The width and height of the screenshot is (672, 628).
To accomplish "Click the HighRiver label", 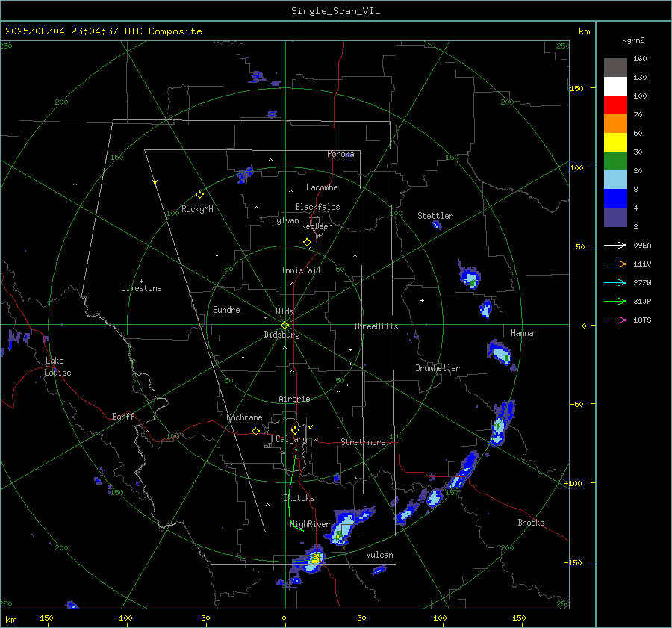I will (310, 524).
